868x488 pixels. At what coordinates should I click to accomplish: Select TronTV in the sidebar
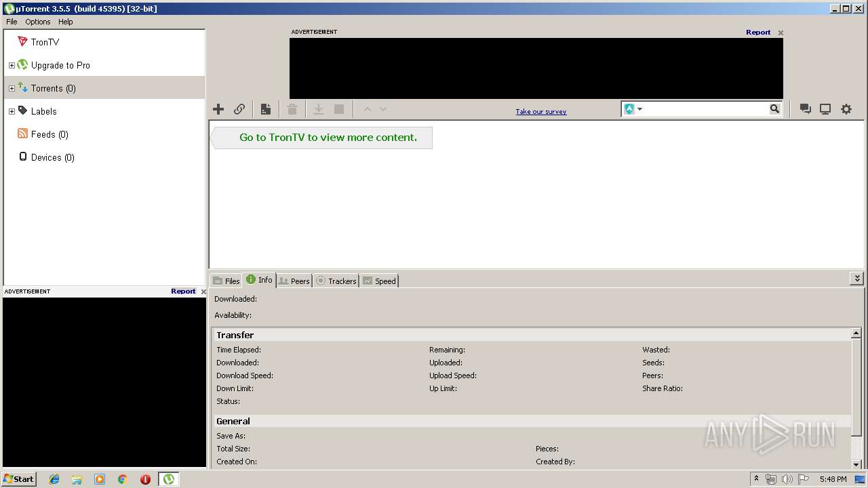coord(45,42)
